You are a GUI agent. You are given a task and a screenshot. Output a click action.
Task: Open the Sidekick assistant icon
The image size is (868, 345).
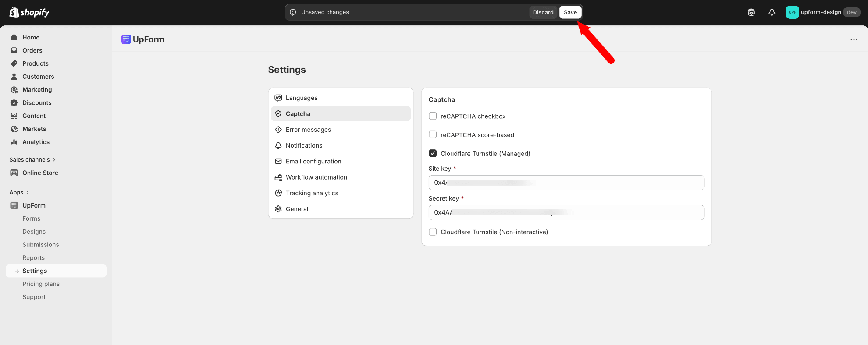pyautogui.click(x=751, y=12)
